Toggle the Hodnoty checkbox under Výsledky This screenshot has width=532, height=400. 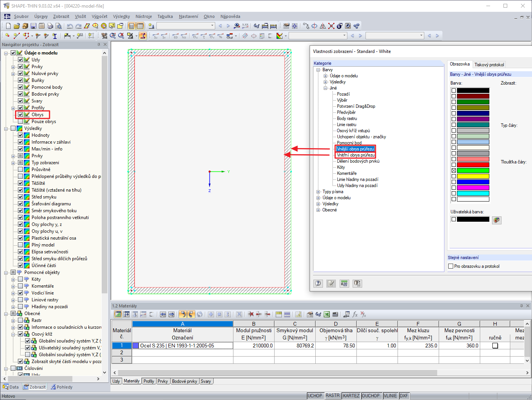[21, 135]
